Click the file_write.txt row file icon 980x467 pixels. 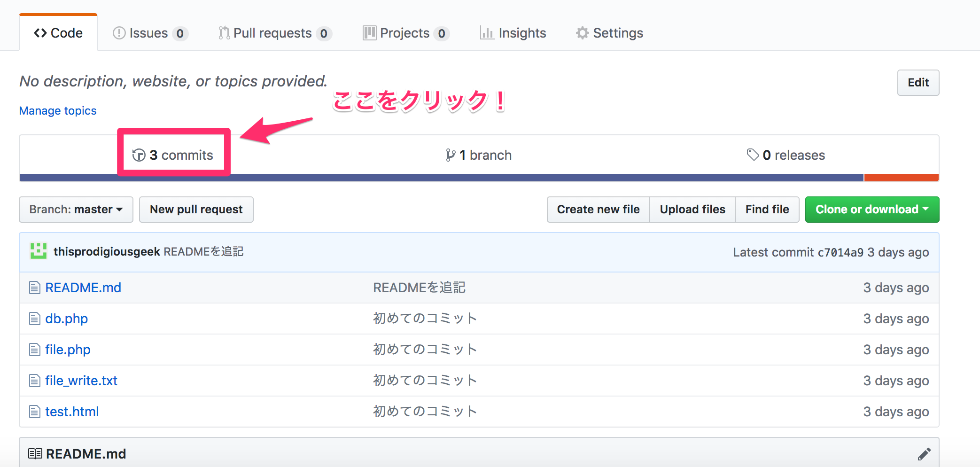[x=35, y=381]
